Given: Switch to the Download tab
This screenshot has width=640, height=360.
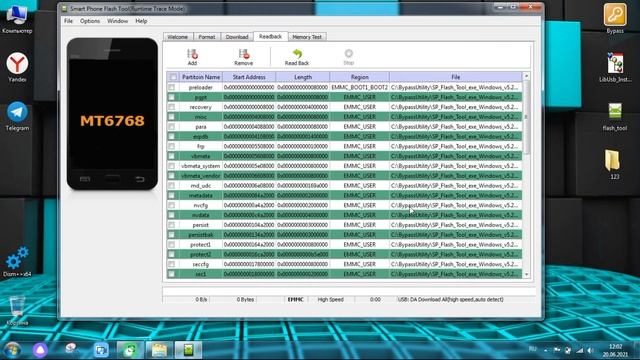Looking at the screenshot, I should click(237, 37).
